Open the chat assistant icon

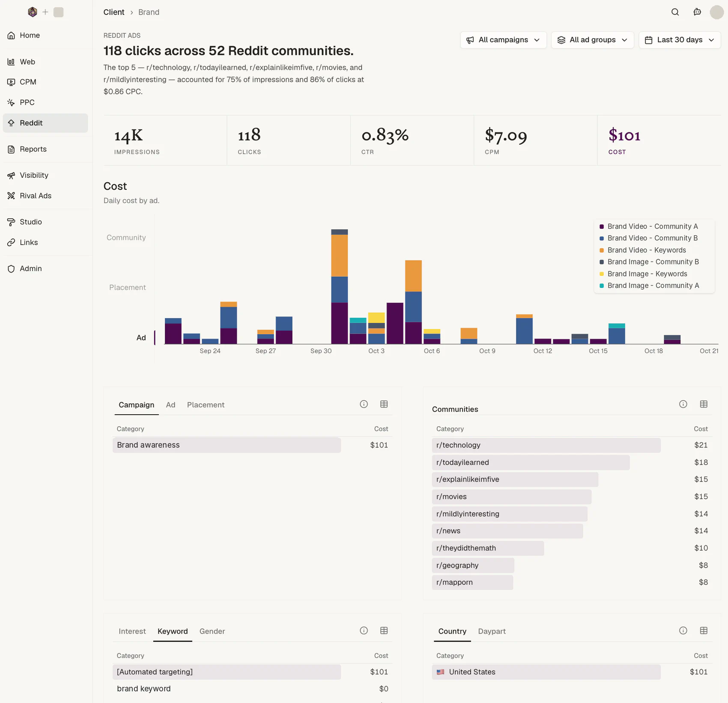coord(697,12)
